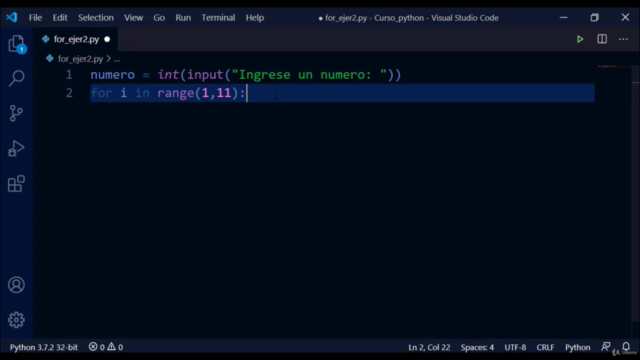Viewport: 640px width, 360px height.
Task: Open the Extensions view in the activity bar
Action: [16, 184]
